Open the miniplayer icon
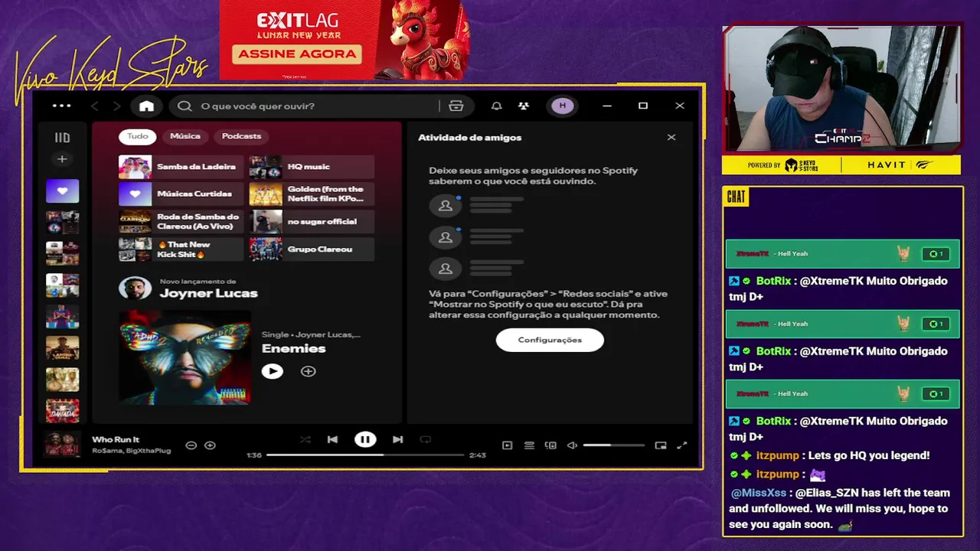980x551 pixels. point(661,445)
